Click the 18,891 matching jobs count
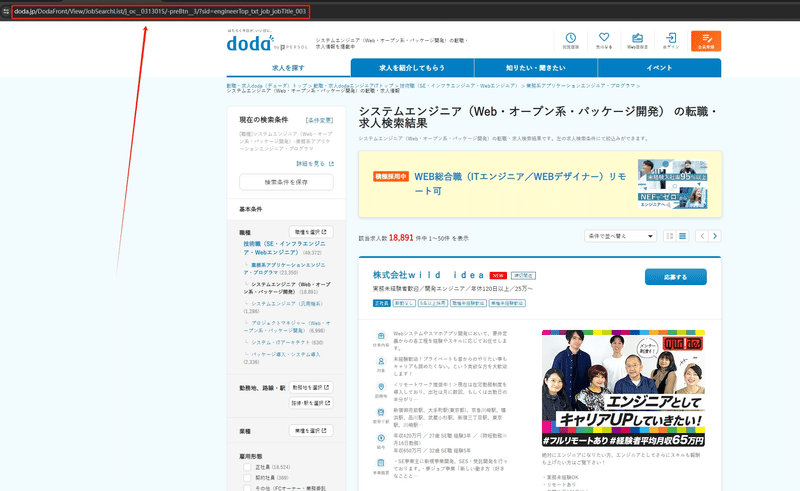 click(401, 238)
